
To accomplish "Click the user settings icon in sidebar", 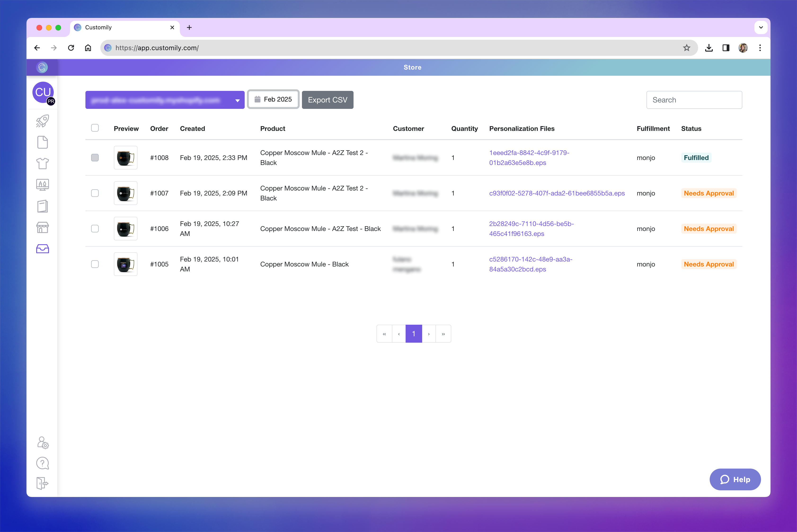I will tap(42, 443).
